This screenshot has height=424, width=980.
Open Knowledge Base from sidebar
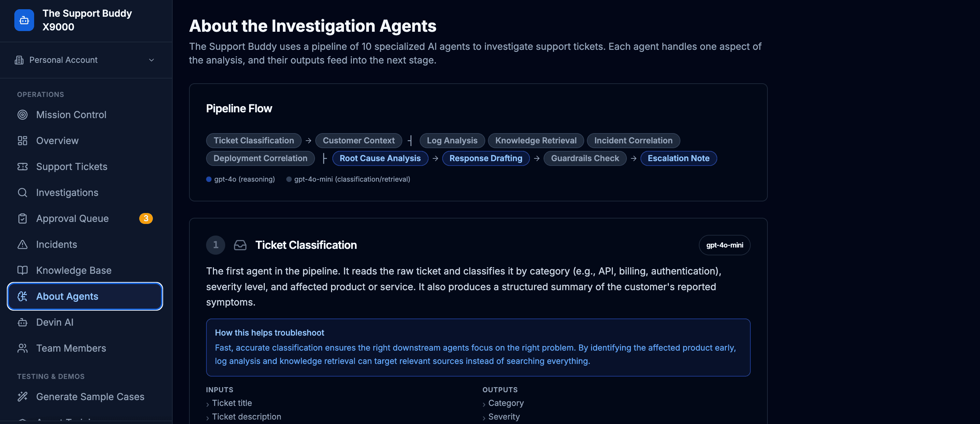[85, 270]
